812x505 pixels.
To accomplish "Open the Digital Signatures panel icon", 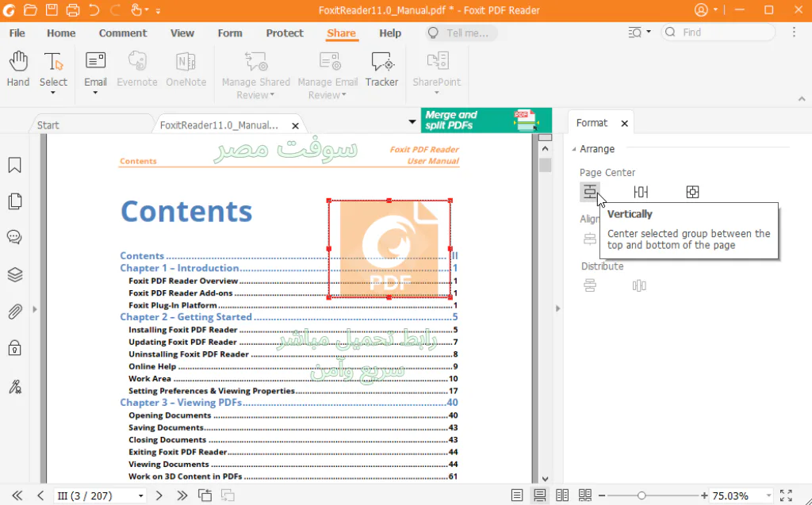I will (x=14, y=386).
